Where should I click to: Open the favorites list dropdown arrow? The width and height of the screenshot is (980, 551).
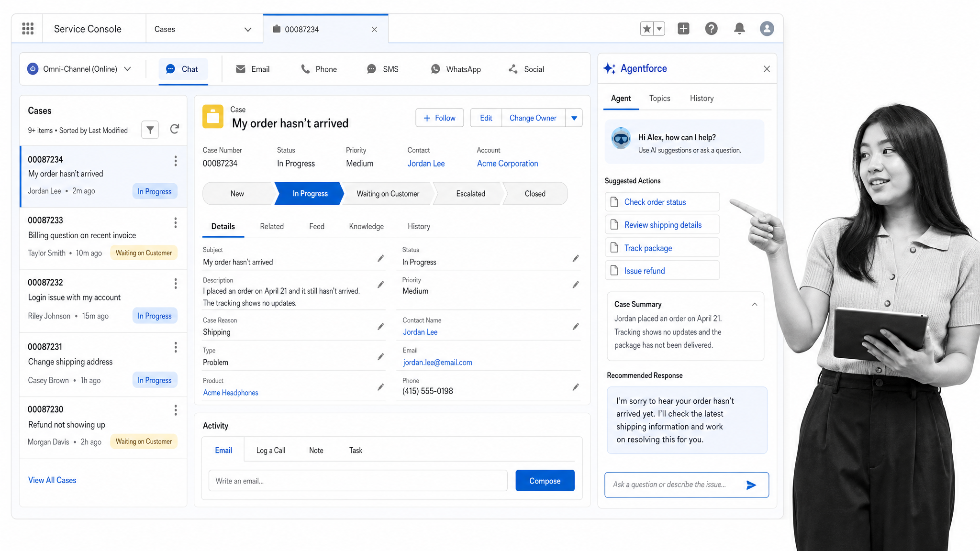pos(659,29)
